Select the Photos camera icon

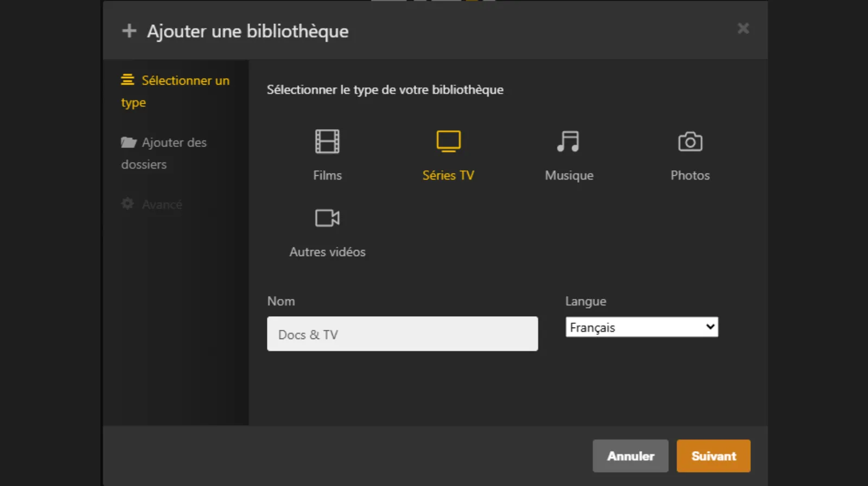(690, 142)
